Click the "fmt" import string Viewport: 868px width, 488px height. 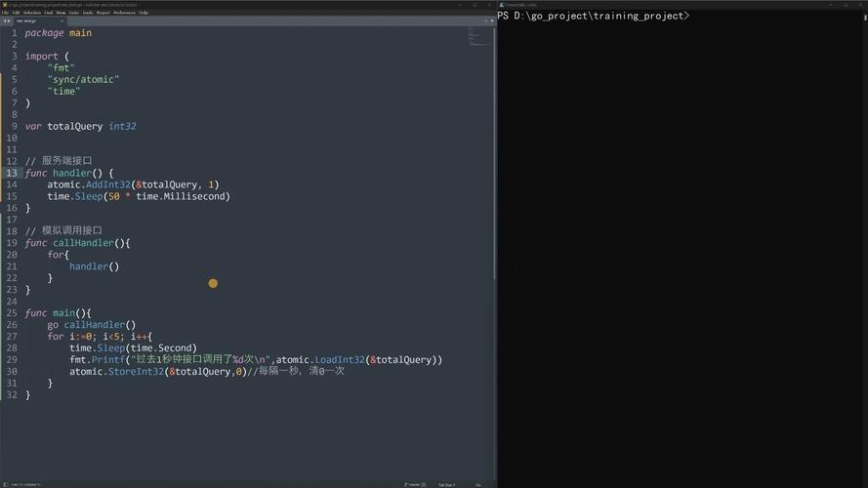(x=61, y=68)
